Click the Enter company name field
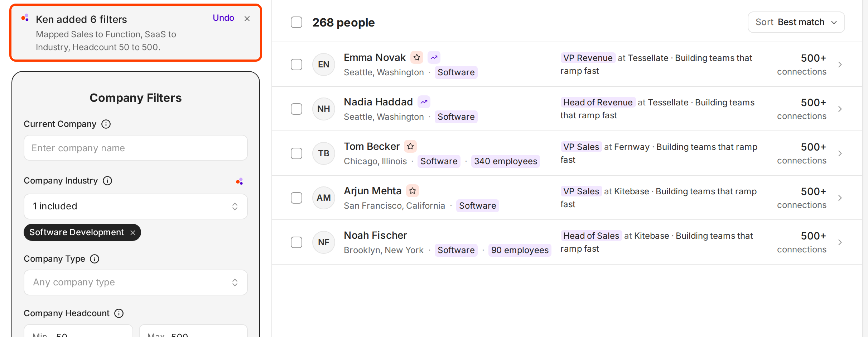 click(x=136, y=148)
